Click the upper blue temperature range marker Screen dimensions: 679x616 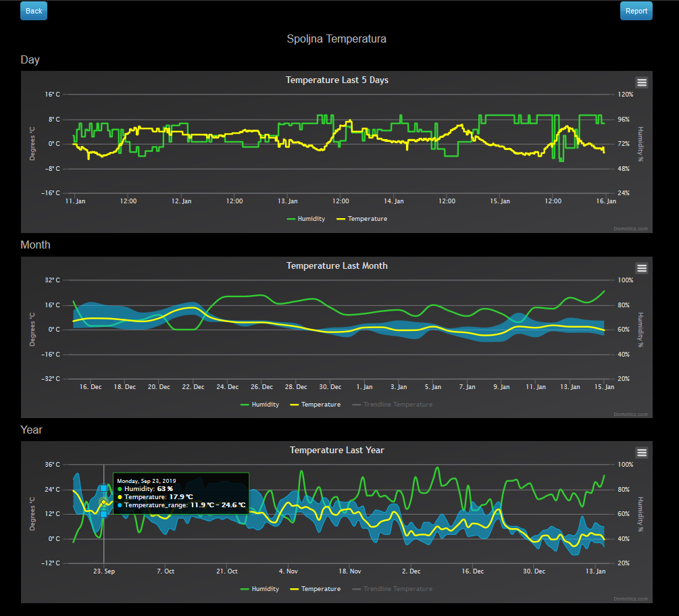[103, 488]
